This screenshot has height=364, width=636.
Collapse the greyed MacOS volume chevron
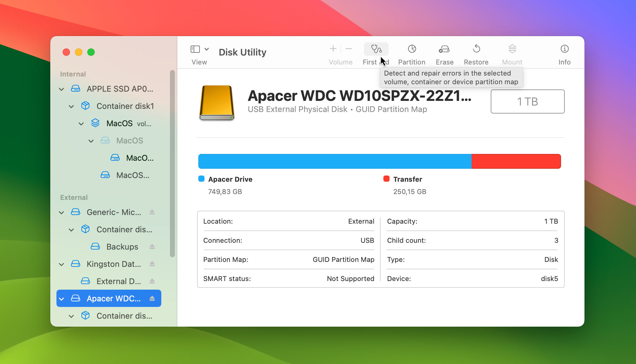click(91, 141)
